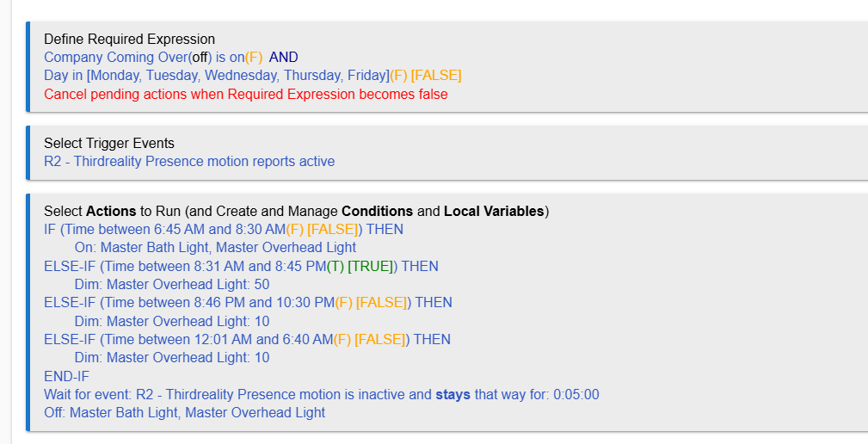Click the AND operator in expression
Viewport: 868px width, 444px height.
point(283,58)
